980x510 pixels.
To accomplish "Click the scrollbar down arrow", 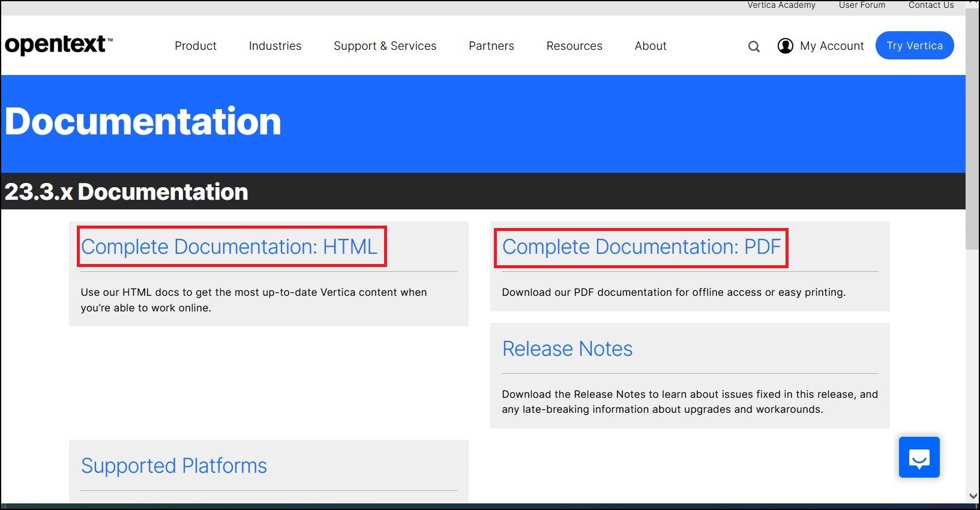I will point(972,496).
